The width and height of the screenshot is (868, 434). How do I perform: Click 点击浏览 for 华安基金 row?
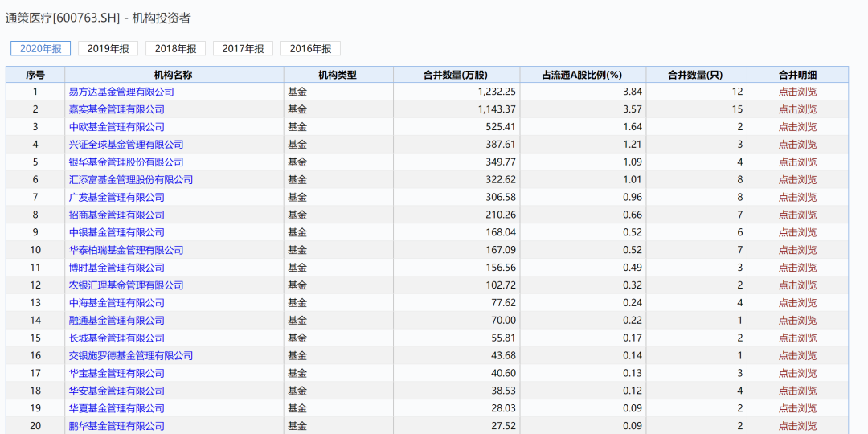(x=798, y=391)
